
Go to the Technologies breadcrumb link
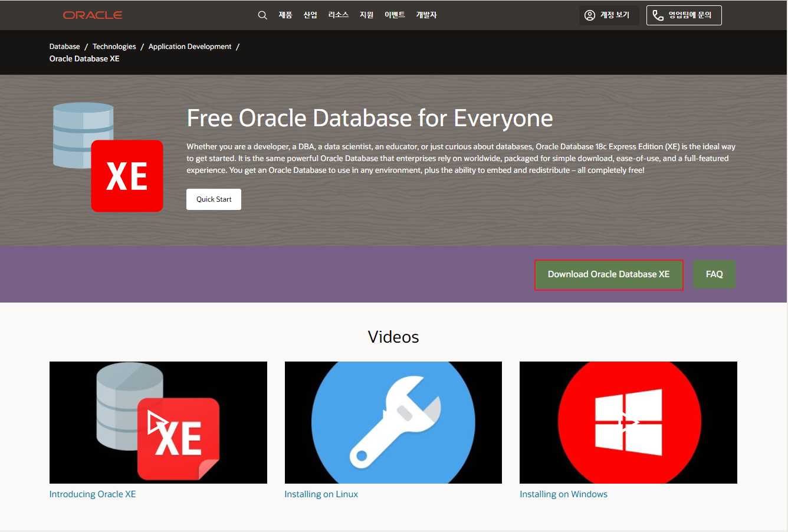114,47
